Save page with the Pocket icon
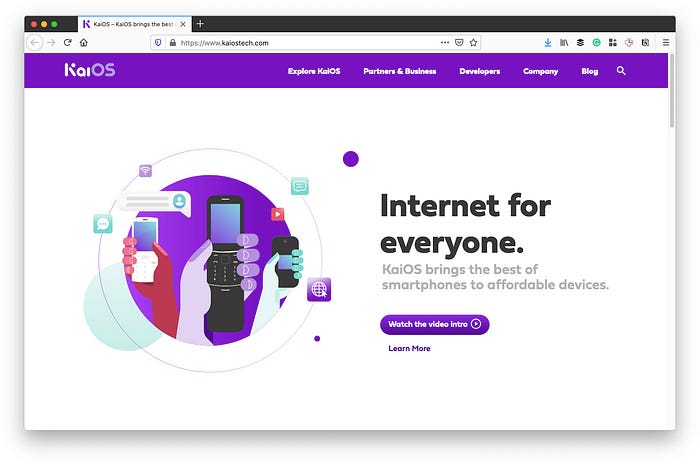The width and height of the screenshot is (700, 464). click(x=459, y=42)
